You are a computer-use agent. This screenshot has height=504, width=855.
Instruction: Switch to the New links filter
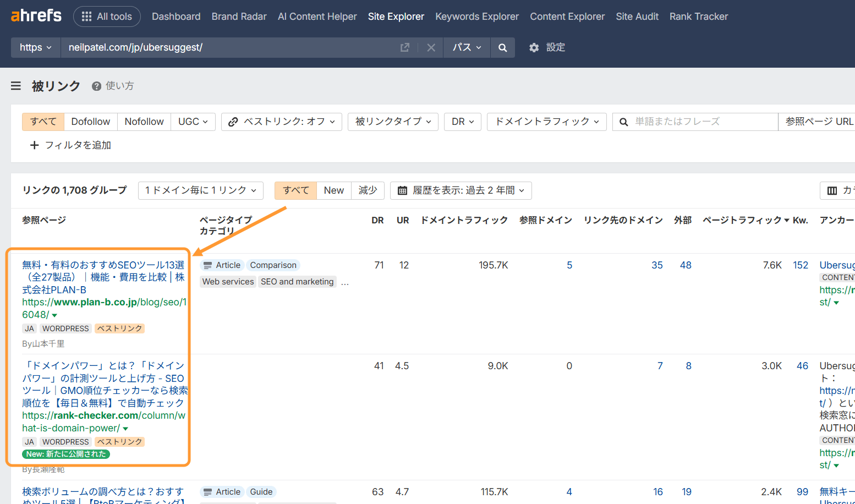(333, 190)
